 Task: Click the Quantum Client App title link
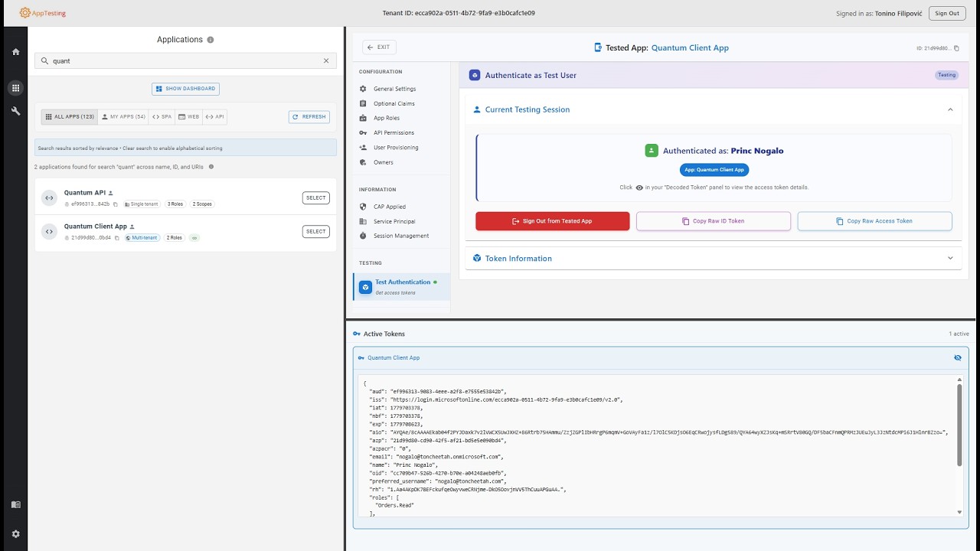pyautogui.click(x=690, y=47)
